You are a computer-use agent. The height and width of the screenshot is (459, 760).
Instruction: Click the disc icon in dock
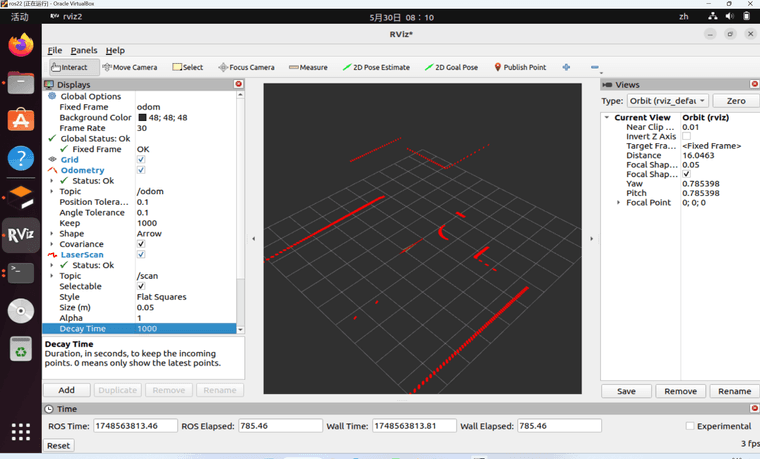[21, 311]
